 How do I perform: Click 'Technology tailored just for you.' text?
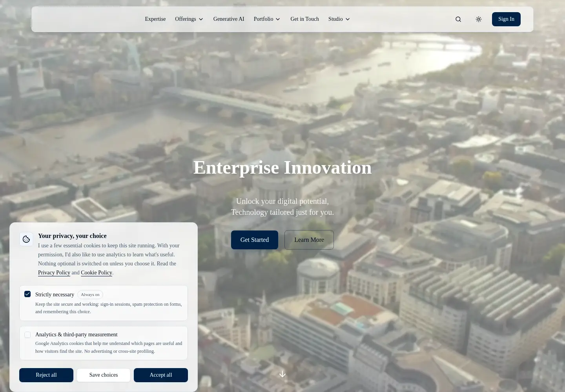pos(282,212)
